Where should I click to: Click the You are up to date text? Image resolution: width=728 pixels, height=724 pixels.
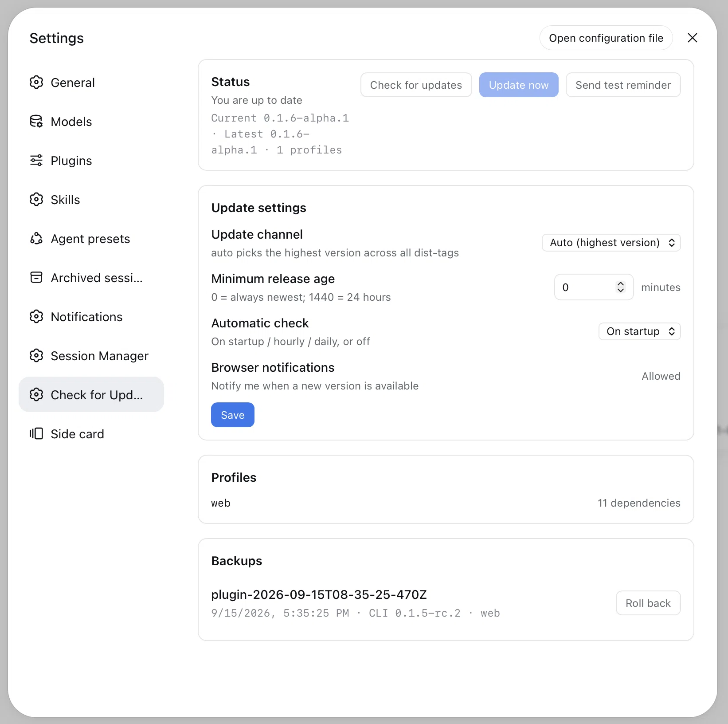click(257, 100)
